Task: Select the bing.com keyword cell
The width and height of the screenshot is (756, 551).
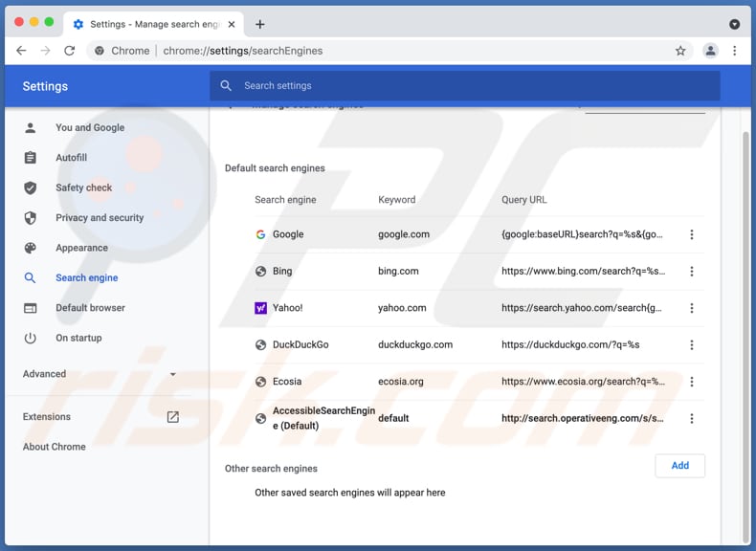Action: (x=398, y=271)
